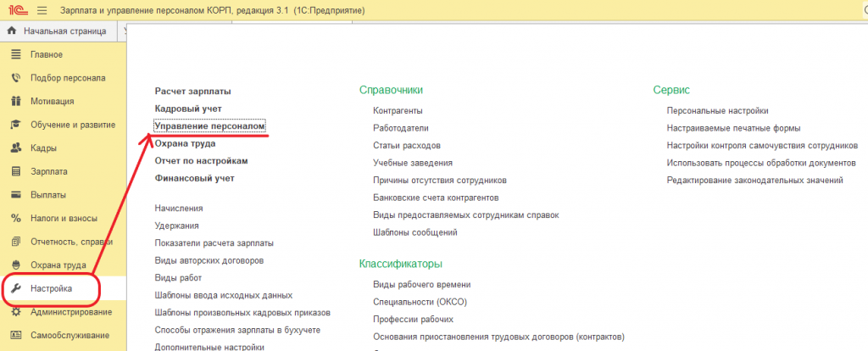Image resolution: width=868 pixels, height=351 pixels.
Task: Click the Главное list icon
Action: 16,54
